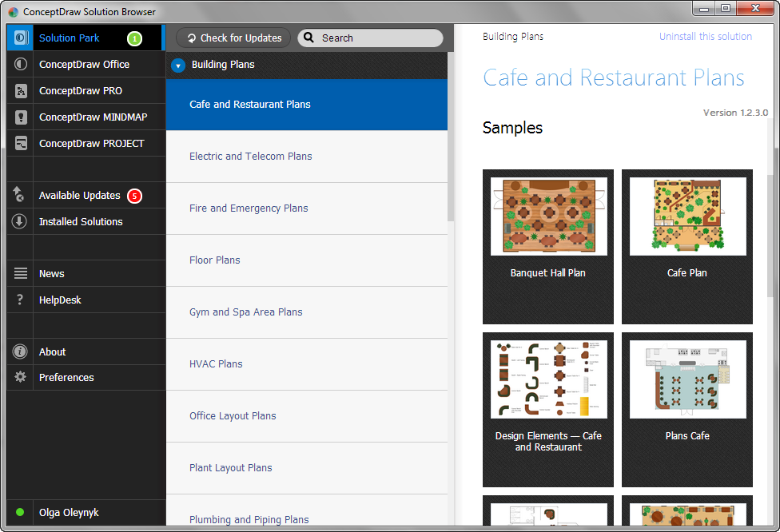This screenshot has height=532, width=780.
Task: Select Electric and Telecom Plans
Action: click(x=306, y=156)
